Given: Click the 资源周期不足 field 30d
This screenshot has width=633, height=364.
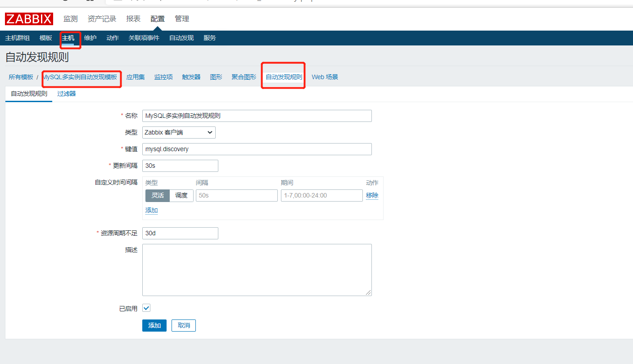Looking at the screenshot, I should click(x=180, y=233).
